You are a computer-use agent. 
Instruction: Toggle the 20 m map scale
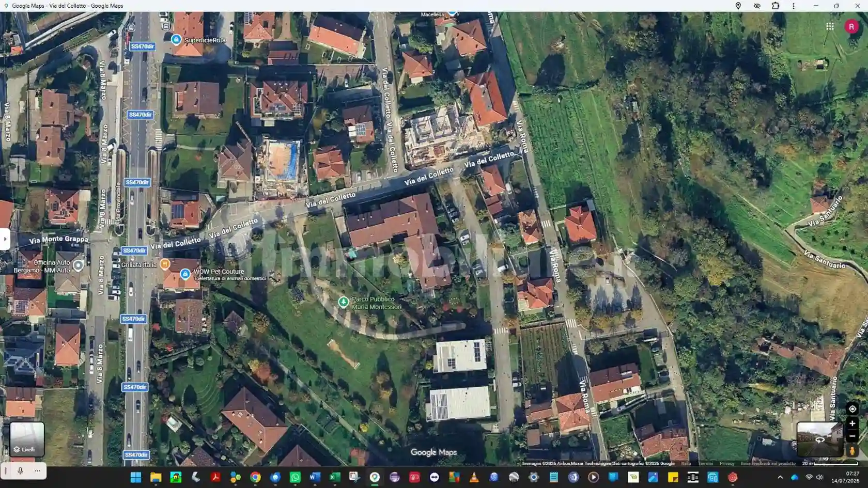[830, 463]
